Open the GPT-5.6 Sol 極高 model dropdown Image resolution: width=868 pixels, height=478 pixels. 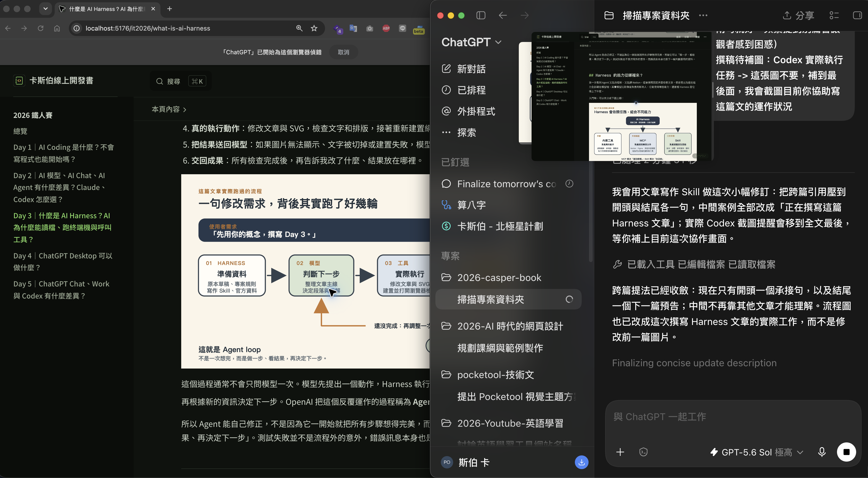click(x=757, y=452)
